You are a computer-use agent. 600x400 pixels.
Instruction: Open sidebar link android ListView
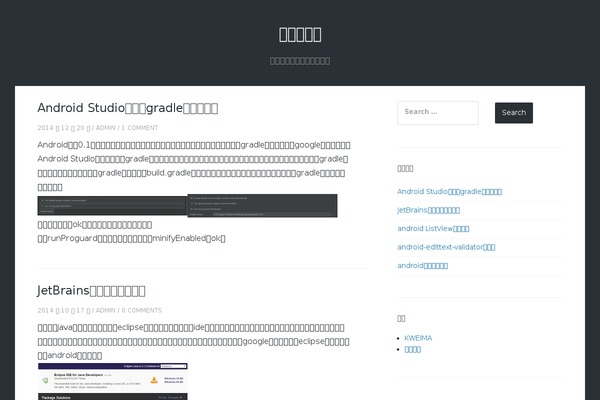click(x=433, y=229)
